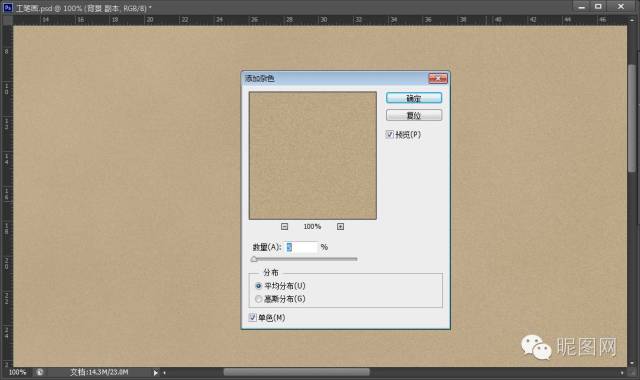Image resolution: width=640 pixels, height=380 pixels.
Task: Click the 100% zoom field in status bar
Action: click(17, 372)
